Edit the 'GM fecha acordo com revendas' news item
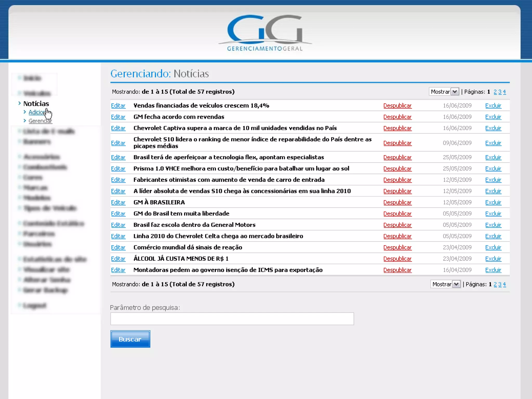Viewport: 532px width, 399px height. point(118,117)
